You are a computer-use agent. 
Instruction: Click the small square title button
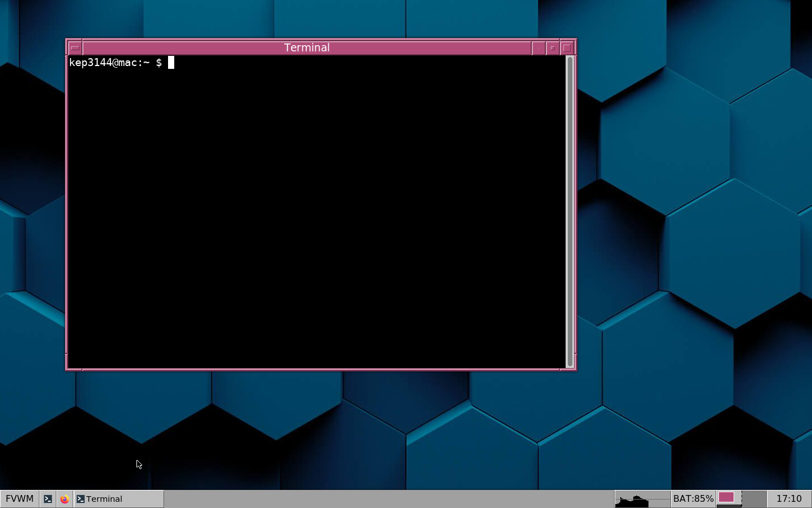pos(553,48)
